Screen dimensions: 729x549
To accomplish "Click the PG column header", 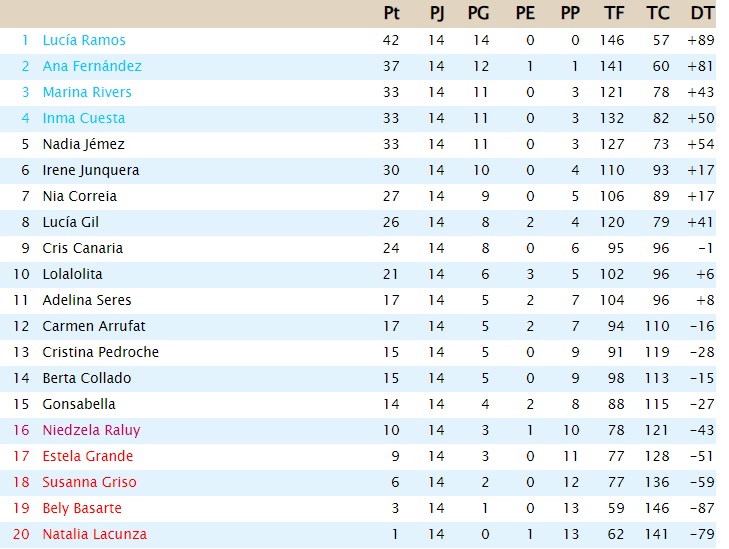I will (x=477, y=14).
